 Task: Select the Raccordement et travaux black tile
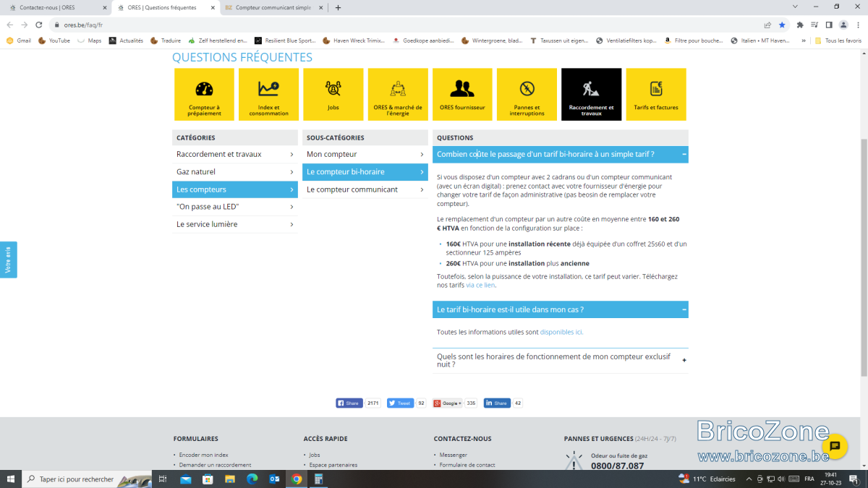(x=591, y=94)
